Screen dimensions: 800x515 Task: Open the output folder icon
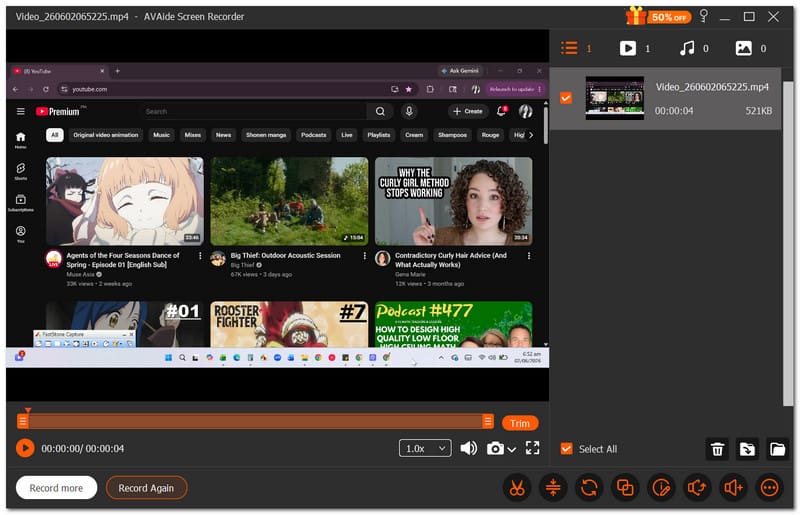778,449
